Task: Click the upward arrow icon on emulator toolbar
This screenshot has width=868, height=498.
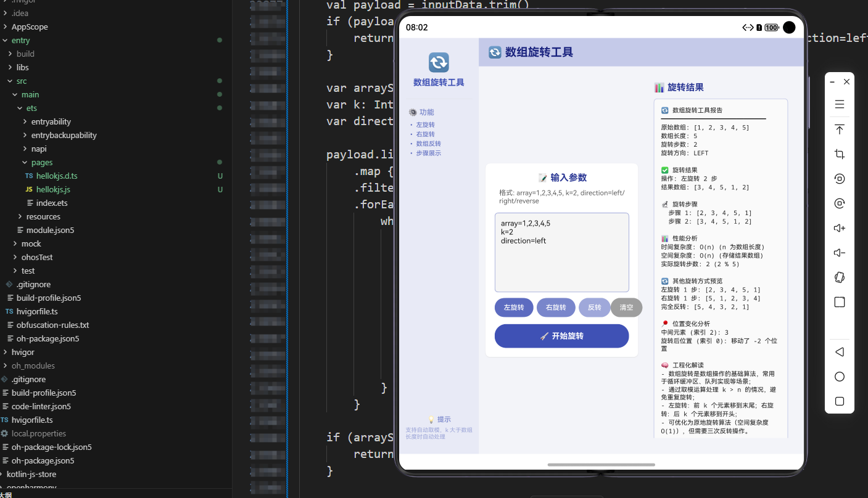Action: 839,129
